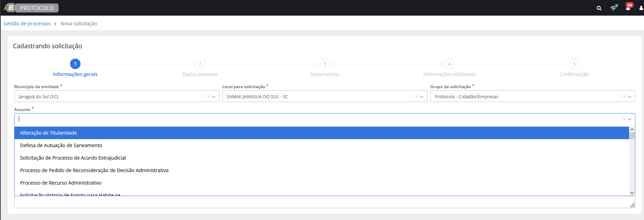Clear the Grupo da solicitação selection
644x220 pixels.
624,96
